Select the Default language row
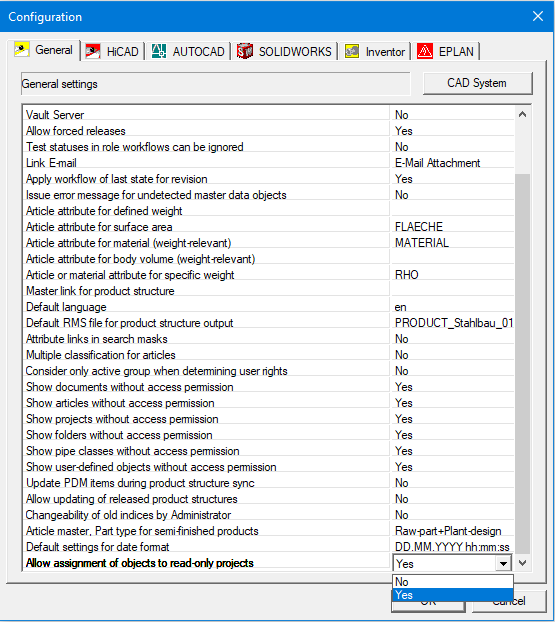555x622 pixels. click(x=206, y=307)
